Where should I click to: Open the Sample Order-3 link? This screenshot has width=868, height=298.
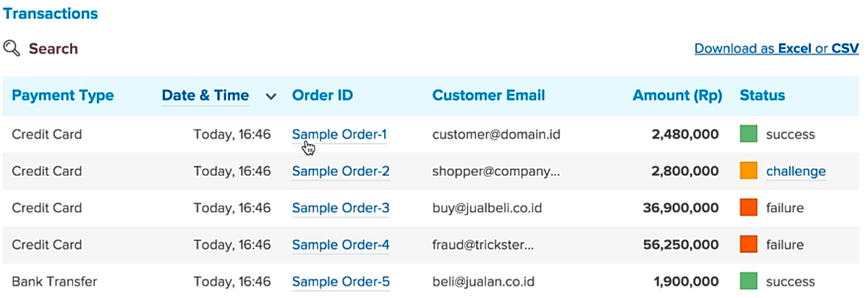click(341, 208)
